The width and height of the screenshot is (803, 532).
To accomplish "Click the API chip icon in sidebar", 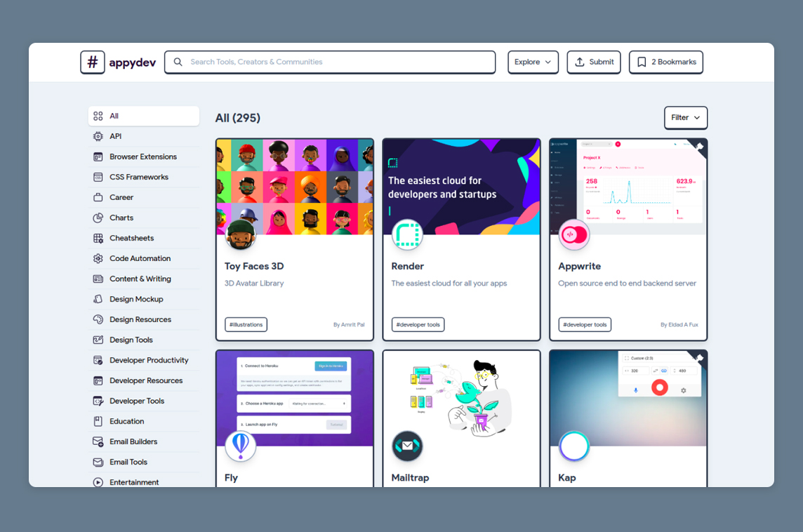I will pos(98,136).
